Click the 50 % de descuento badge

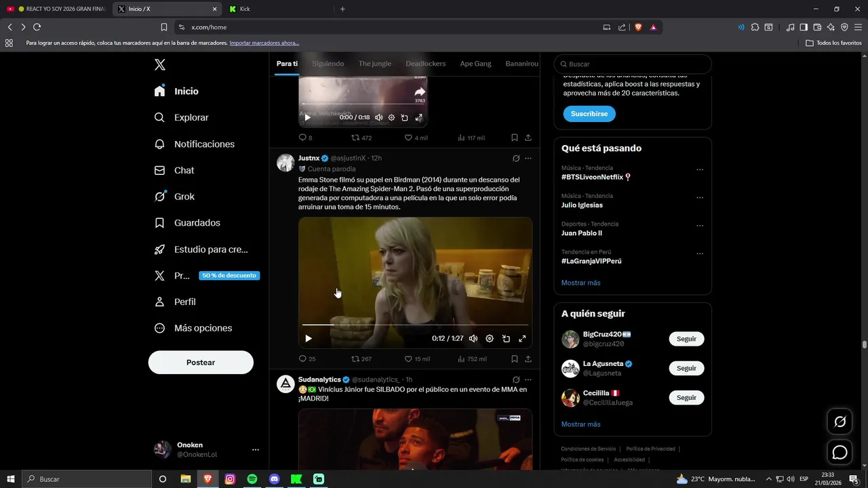click(x=229, y=276)
